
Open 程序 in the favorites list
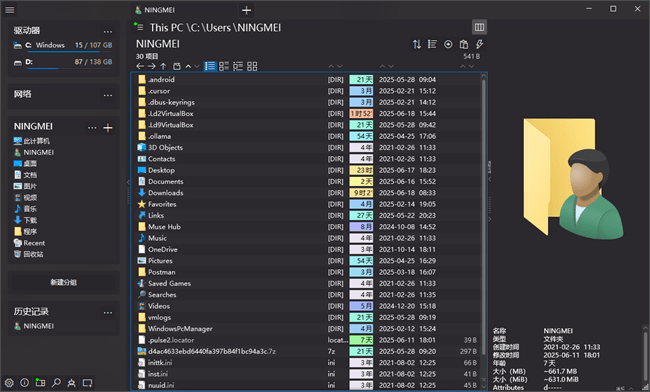25,232
